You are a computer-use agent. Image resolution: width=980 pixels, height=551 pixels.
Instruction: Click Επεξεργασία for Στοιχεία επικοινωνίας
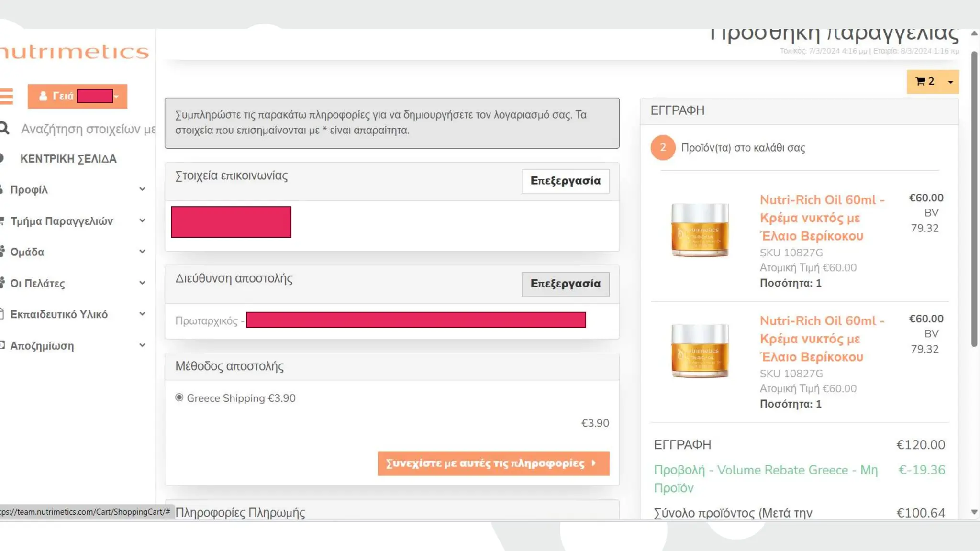point(565,181)
